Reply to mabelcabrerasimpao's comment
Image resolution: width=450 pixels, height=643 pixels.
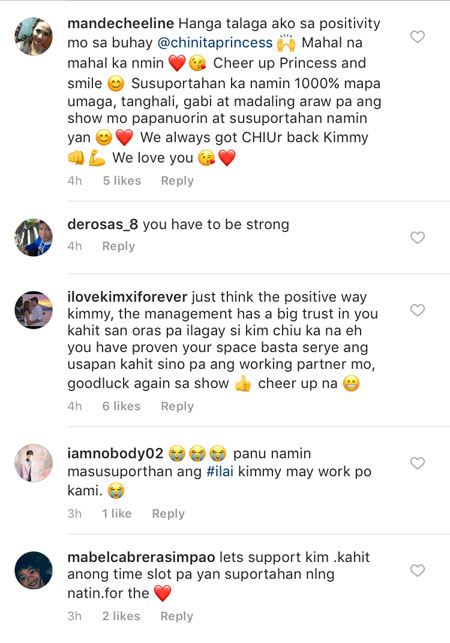[x=177, y=616]
